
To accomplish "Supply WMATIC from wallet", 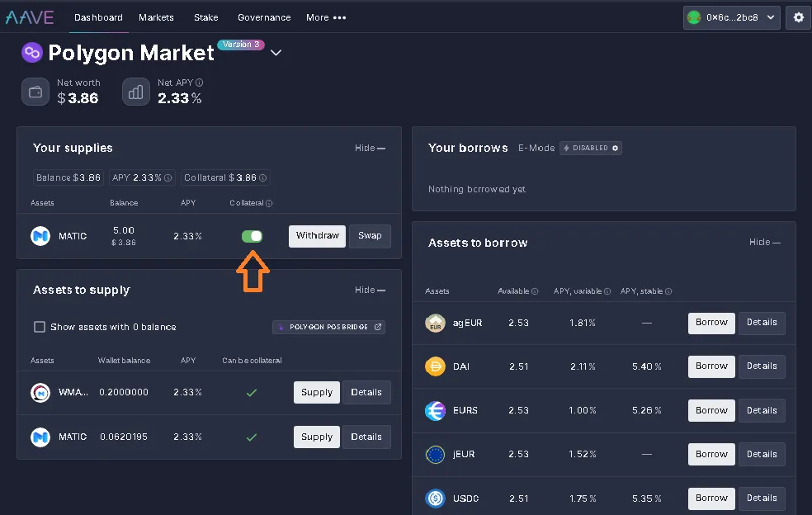I will (316, 393).
